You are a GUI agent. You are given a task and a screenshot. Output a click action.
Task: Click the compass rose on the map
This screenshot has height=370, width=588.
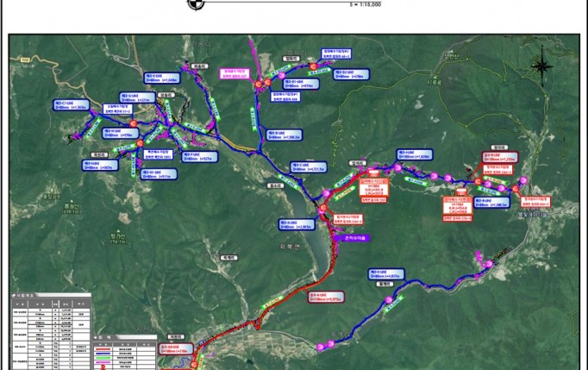[x=542, y=66]
